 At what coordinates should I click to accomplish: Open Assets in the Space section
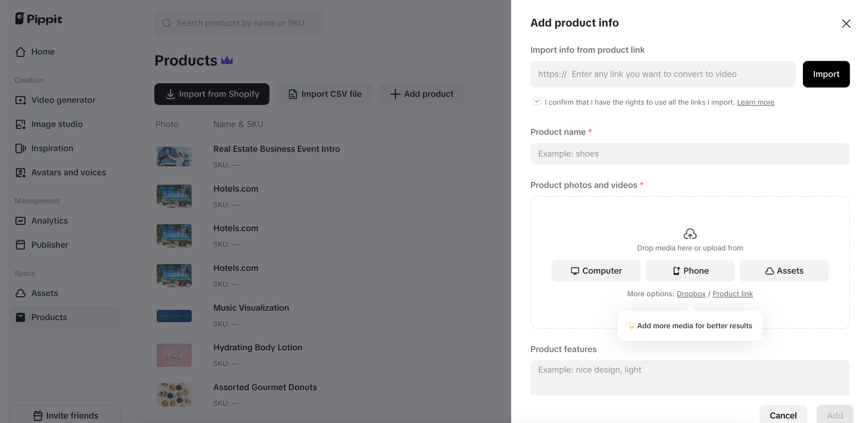[45, 293]
